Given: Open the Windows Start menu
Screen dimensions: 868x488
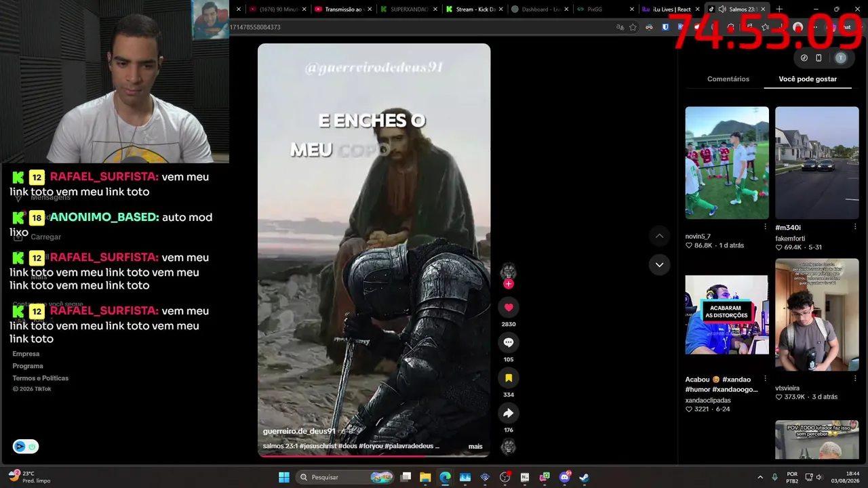Looking at the screenshot, I should click(x=284, y=477).
